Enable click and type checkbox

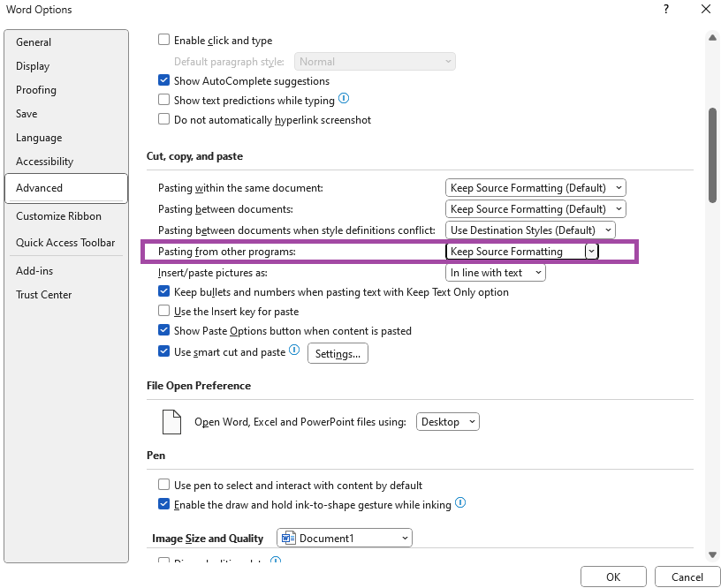pyautogui.click(x=163, y=40)
